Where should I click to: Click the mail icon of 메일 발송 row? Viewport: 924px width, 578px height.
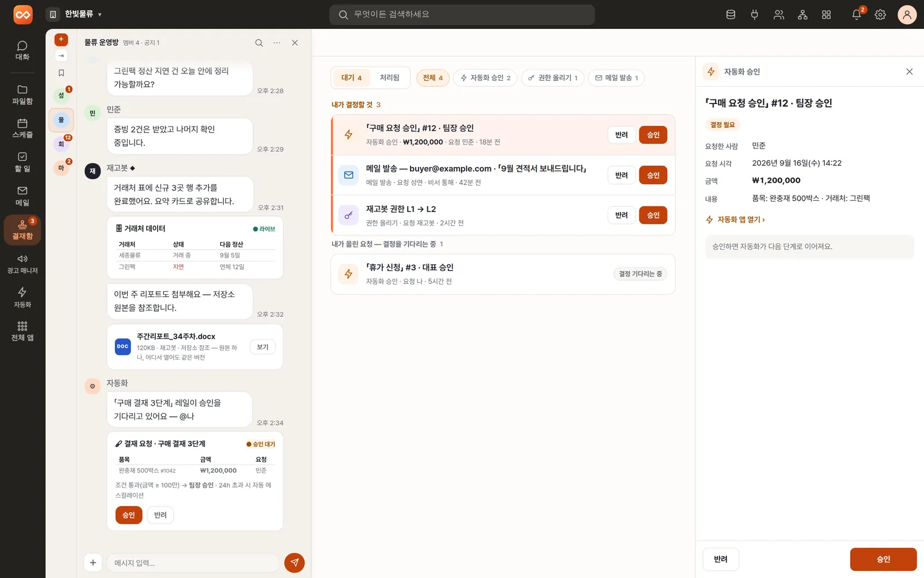(x=349, y=175)
